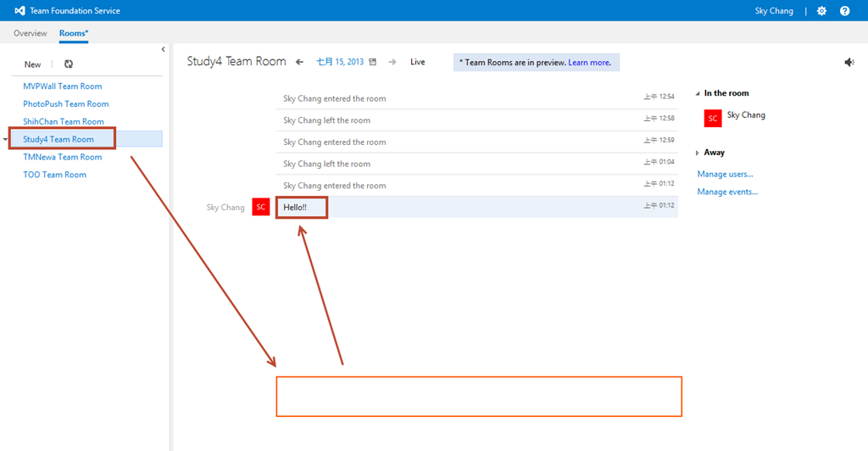Switch to the Overview tab
Screen dimensions: 868x451
[30, 33]
